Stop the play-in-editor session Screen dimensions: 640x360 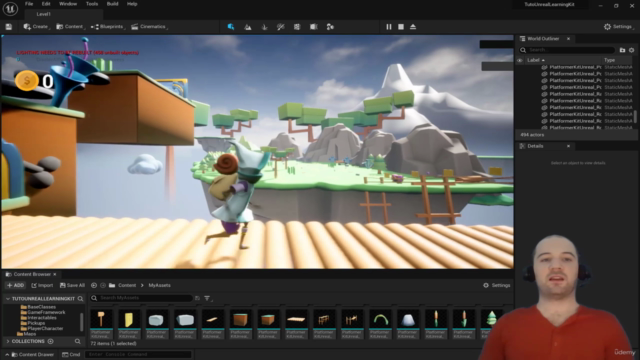401,27
